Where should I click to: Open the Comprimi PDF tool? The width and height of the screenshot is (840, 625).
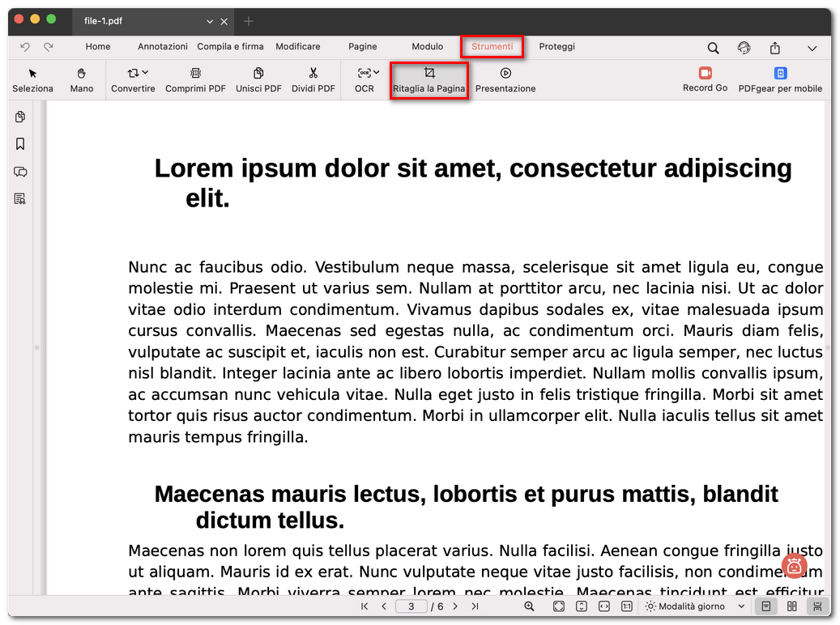pyautogui.click(x=195, y=80)
